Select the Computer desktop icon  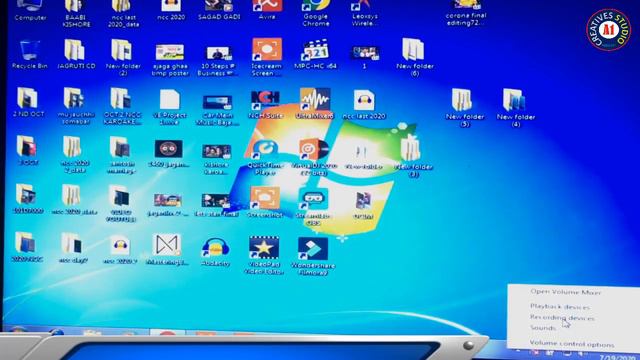coord(30,10)
